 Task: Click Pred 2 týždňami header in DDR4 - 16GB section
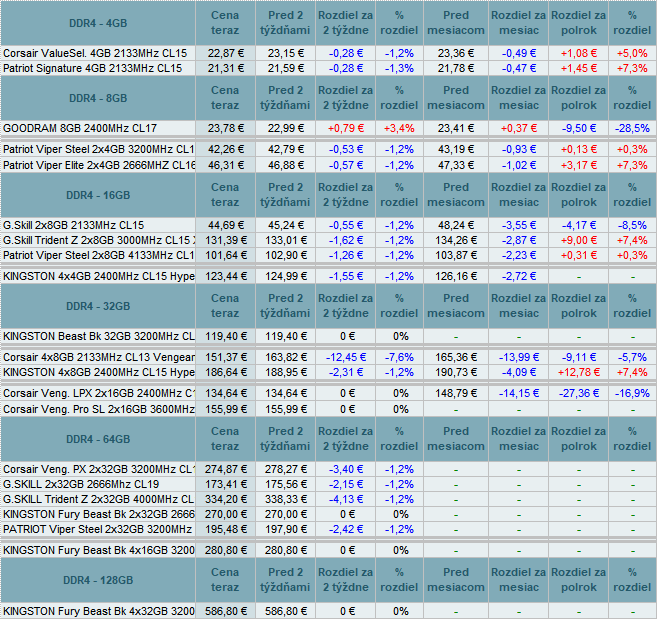pyautogui.click(x=285, y=195)
